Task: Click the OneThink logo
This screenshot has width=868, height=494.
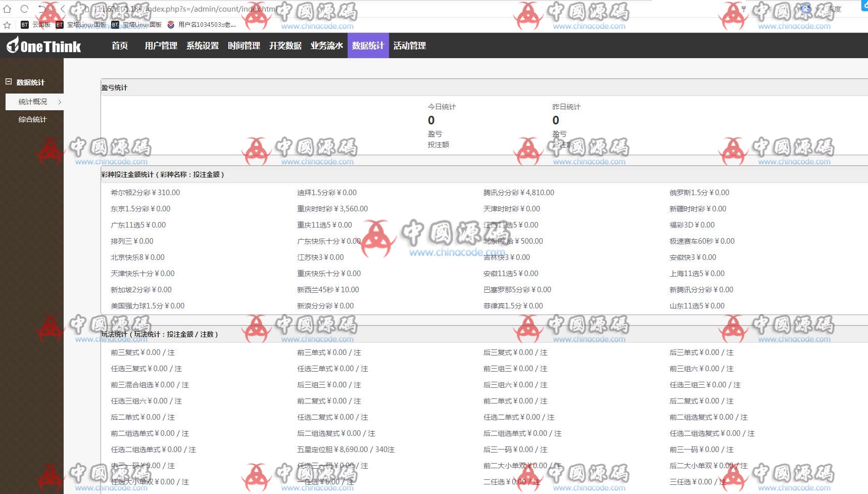Action: [x=43, y=46]
